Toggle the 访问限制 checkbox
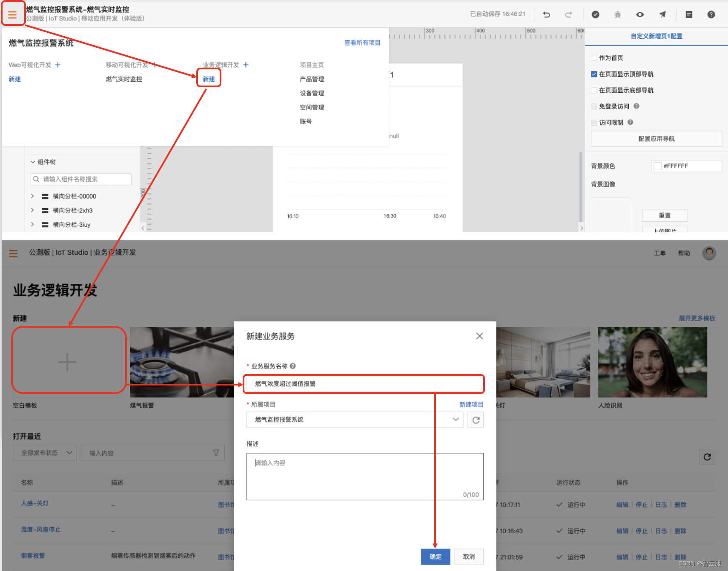Viewport: 728px width, 571px height. (x=594, y=123)
